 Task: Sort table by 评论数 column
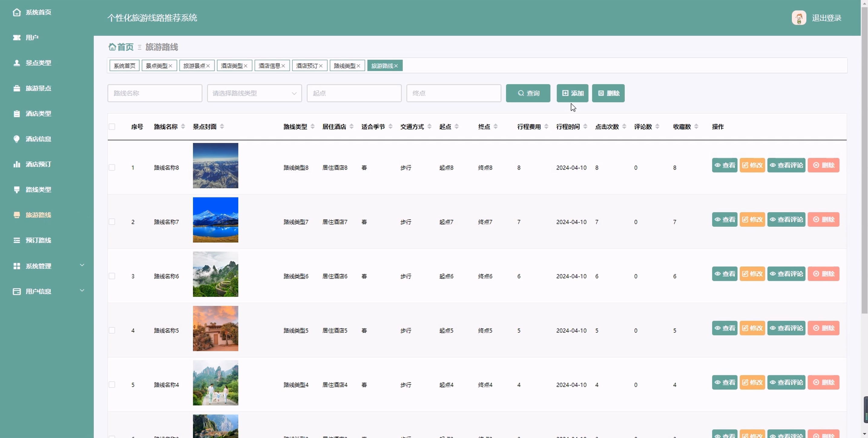pos(657,126)
